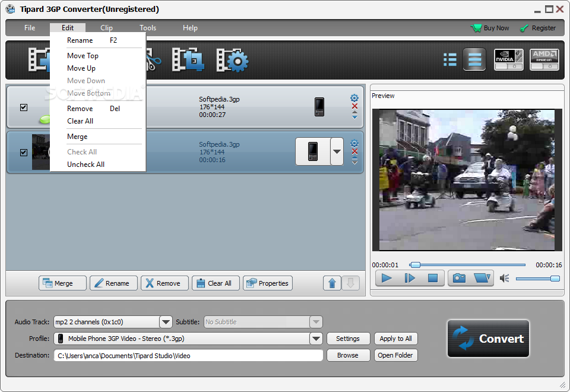Select Uncheck All in the Edit menu
570x392 pixels.
[97, 165]
